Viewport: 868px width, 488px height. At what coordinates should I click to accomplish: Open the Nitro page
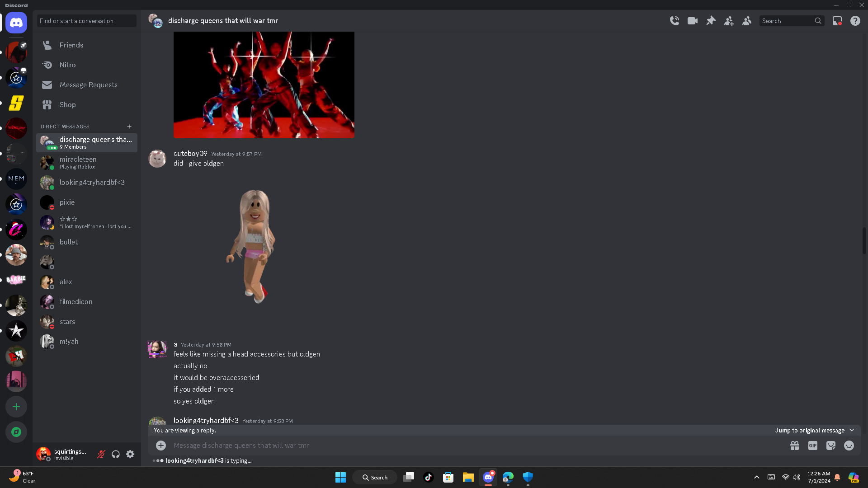(x=86, y=65)
